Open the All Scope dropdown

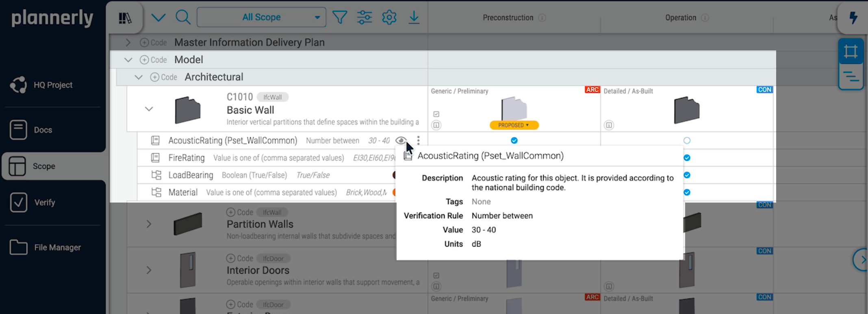(261, 17)
